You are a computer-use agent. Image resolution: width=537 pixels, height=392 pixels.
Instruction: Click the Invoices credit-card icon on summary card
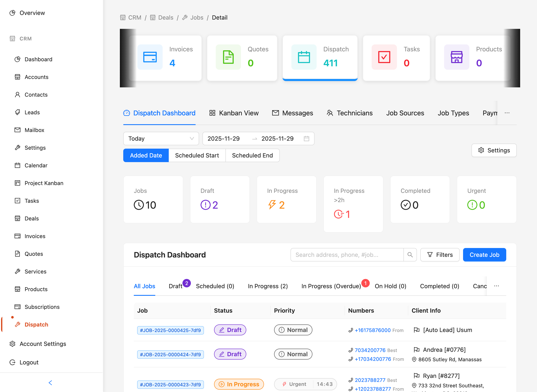click(150, 57)
